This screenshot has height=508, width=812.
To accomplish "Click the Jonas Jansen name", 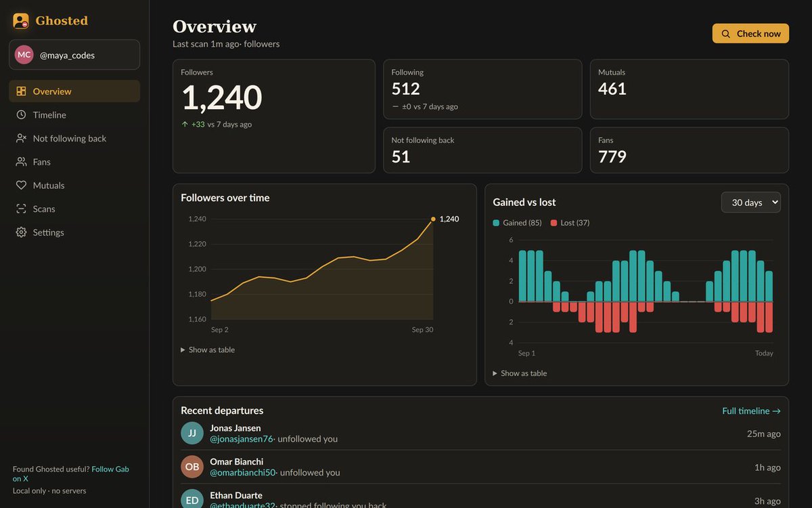I will pos(235,428).
